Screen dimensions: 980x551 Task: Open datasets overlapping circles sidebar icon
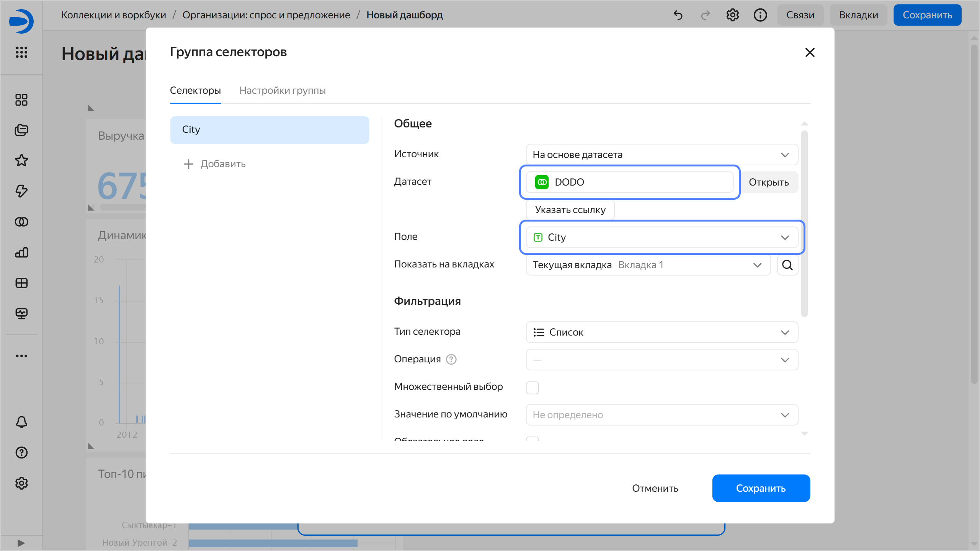(21, 222)
